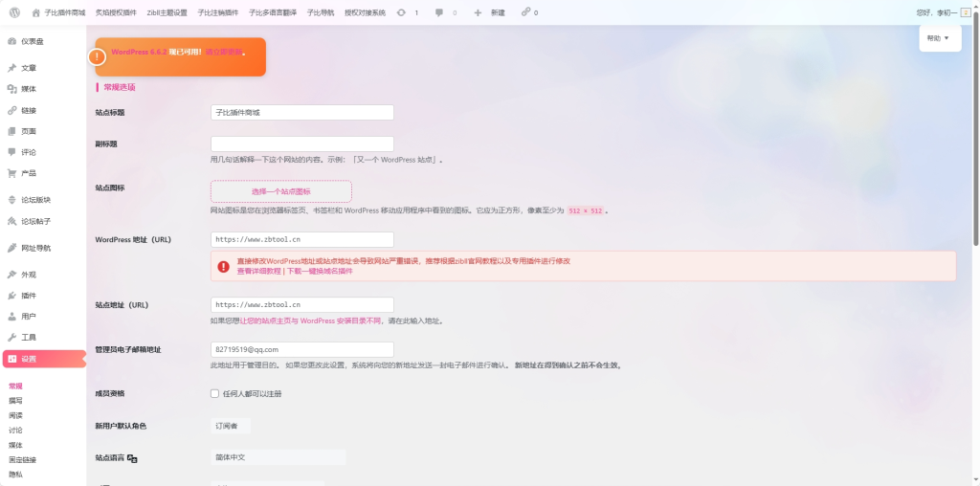Switch to 撰写 settings submenu

point(15,401)
